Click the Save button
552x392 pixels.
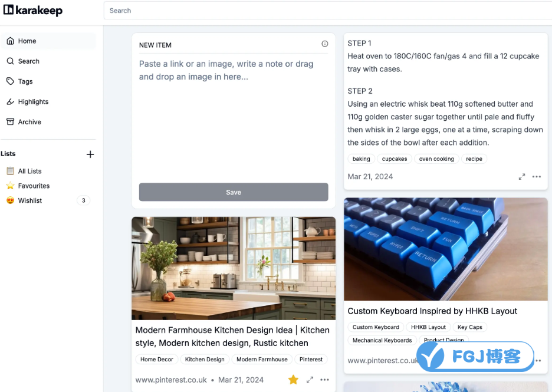tap(234, 192)
